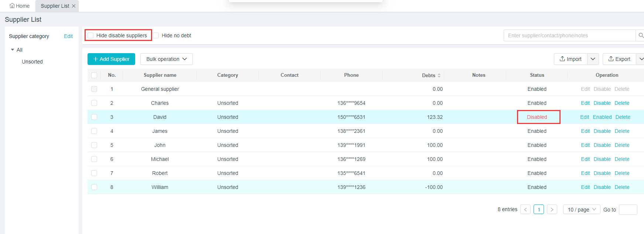This screenshot has height=234, width=644.
Task: Go to next page arrow
Action: (x=552, y=210)
